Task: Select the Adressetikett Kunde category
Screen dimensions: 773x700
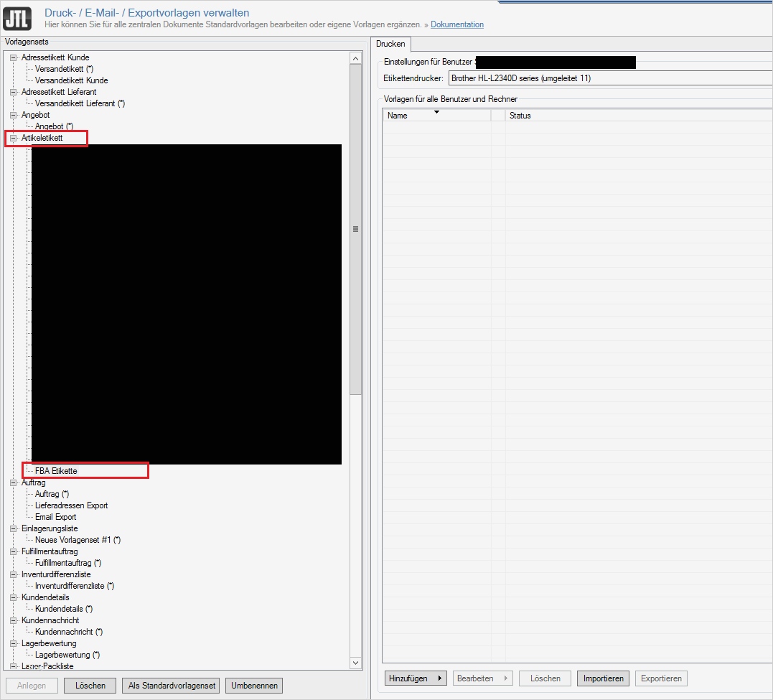Action: coord(55,57)
